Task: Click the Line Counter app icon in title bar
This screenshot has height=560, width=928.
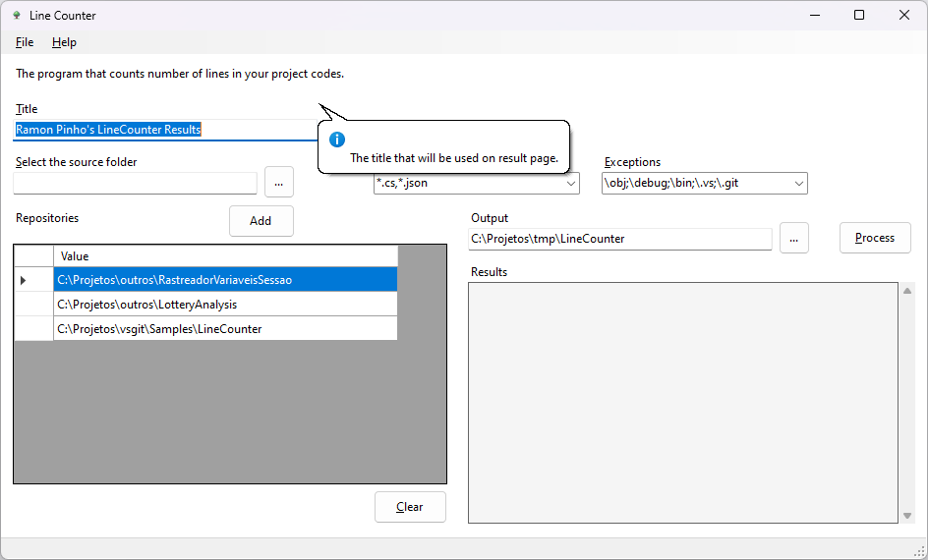Action: point(16,16)
